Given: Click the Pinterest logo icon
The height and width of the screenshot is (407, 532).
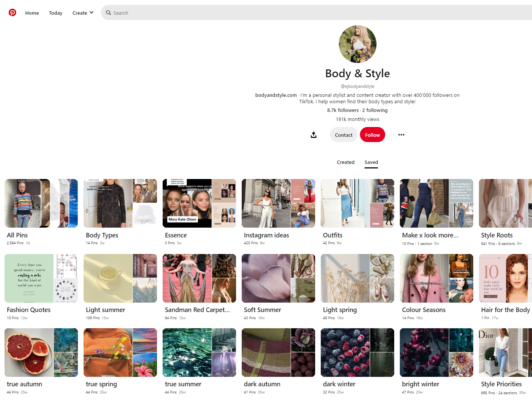Looking at the screenshot, I should point(12,12).
